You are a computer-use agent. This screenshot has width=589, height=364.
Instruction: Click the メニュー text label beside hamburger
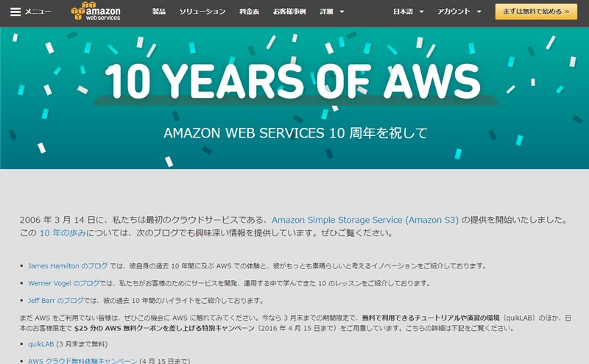[x=38, y=12]
